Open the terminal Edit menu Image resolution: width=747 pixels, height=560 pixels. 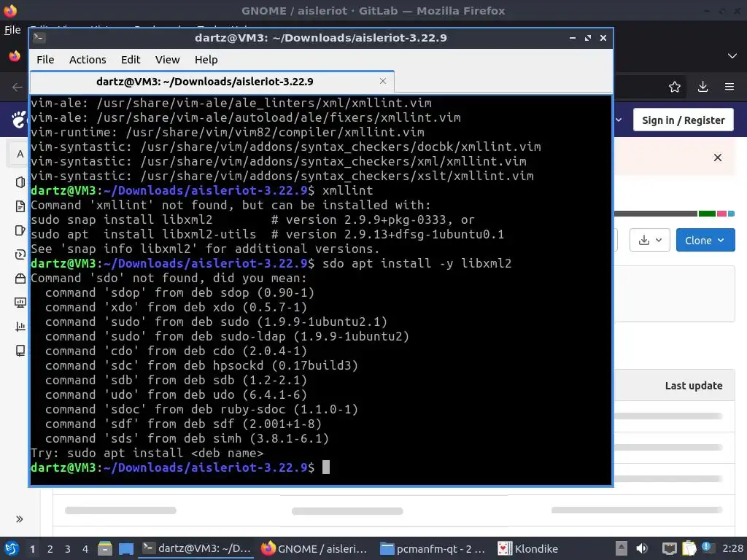(x=131, y=60)
